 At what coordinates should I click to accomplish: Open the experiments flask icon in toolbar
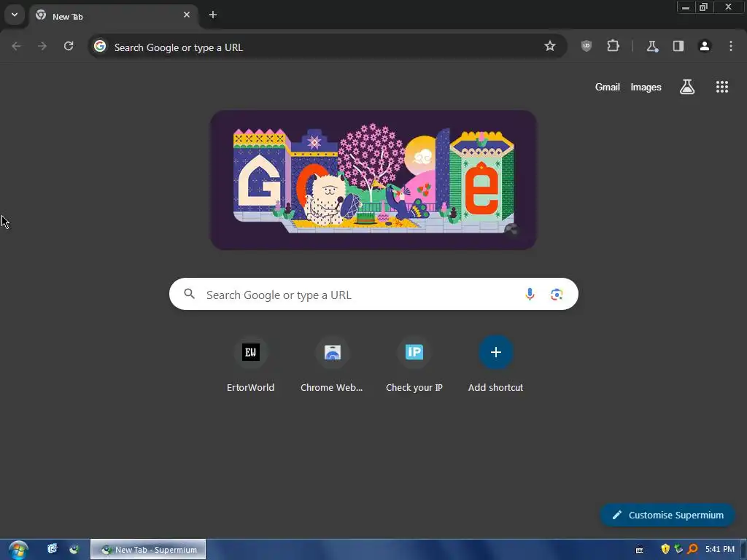point(651,46)
